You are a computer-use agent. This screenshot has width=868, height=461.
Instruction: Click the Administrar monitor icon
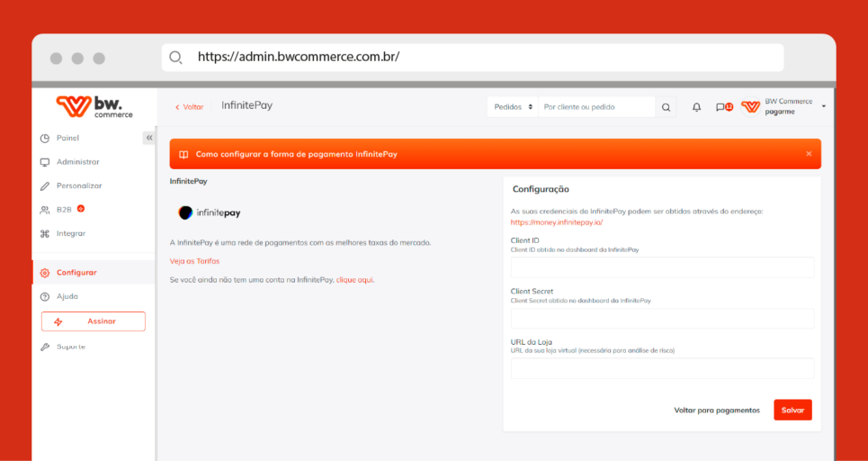45,162
